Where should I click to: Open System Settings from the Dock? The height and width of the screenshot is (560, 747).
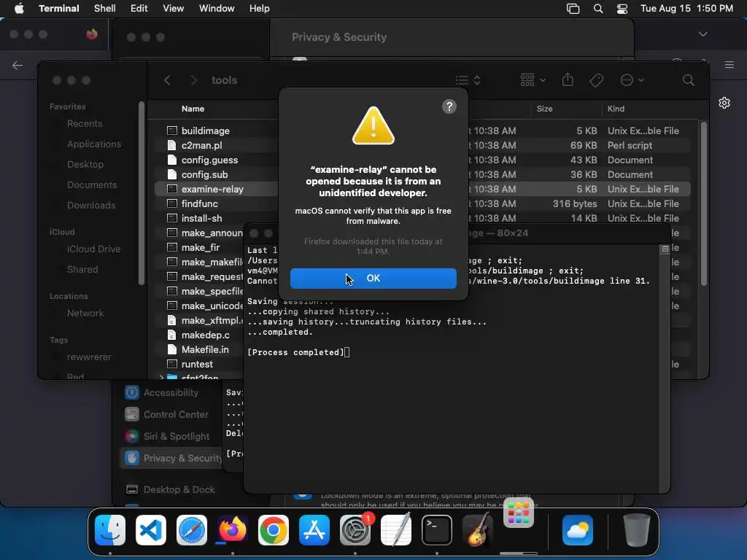(355, 530)
